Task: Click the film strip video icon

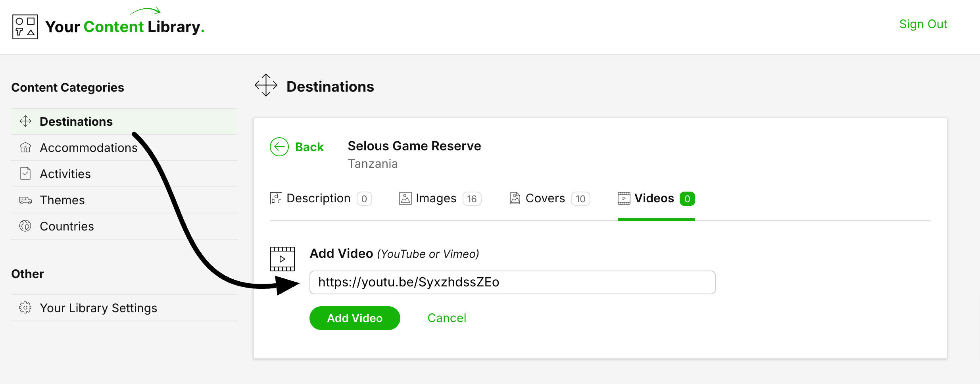Action: [282, 259]
